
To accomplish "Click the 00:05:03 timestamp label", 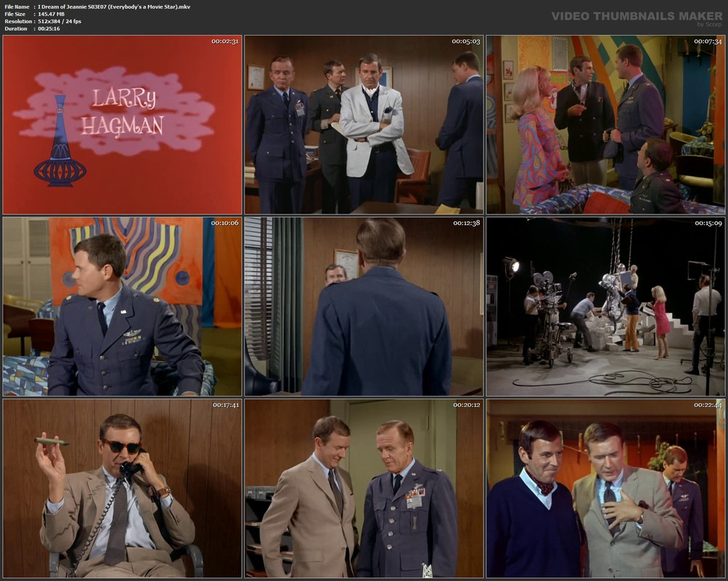I will tap(466, 41).
